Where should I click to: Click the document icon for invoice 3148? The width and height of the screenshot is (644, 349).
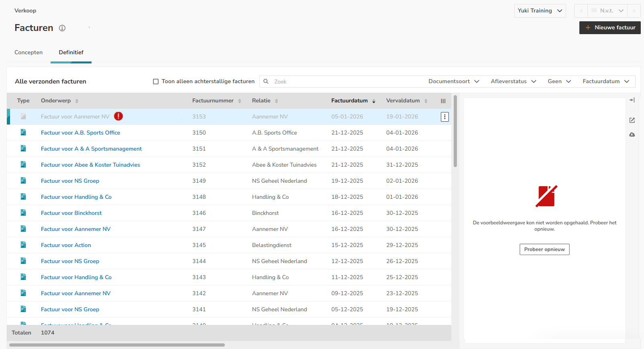click(x=23, y=197)
